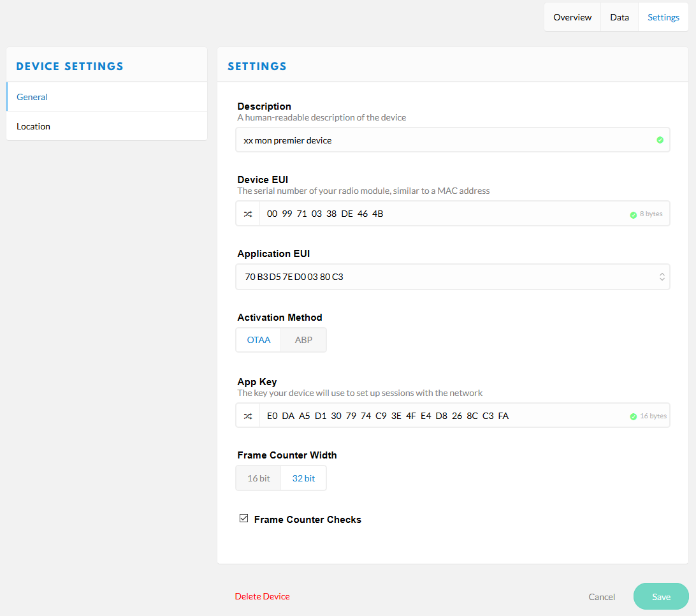Open the Overview tab
This screenshot has height=616, width=696.
click(x=572, y=17)
